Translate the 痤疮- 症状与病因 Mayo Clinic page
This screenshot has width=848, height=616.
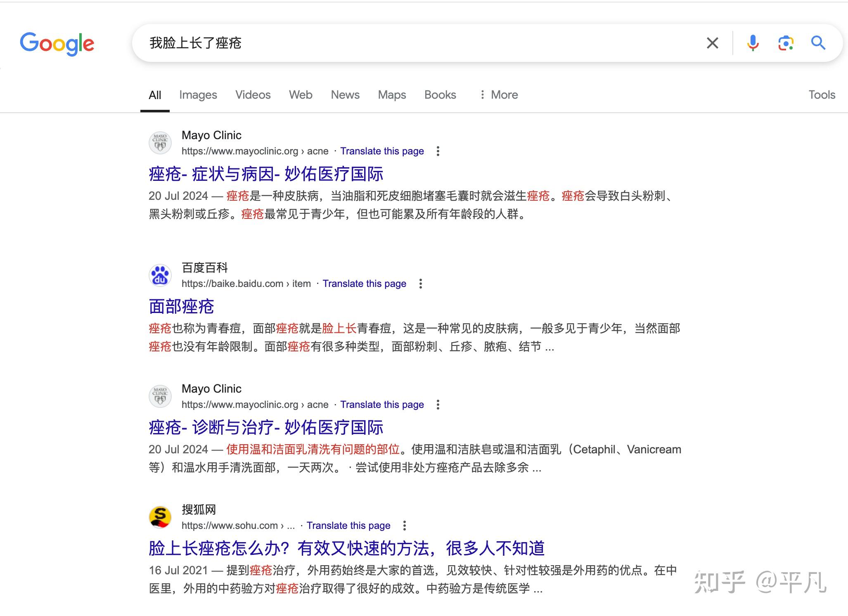click(382, 151)
